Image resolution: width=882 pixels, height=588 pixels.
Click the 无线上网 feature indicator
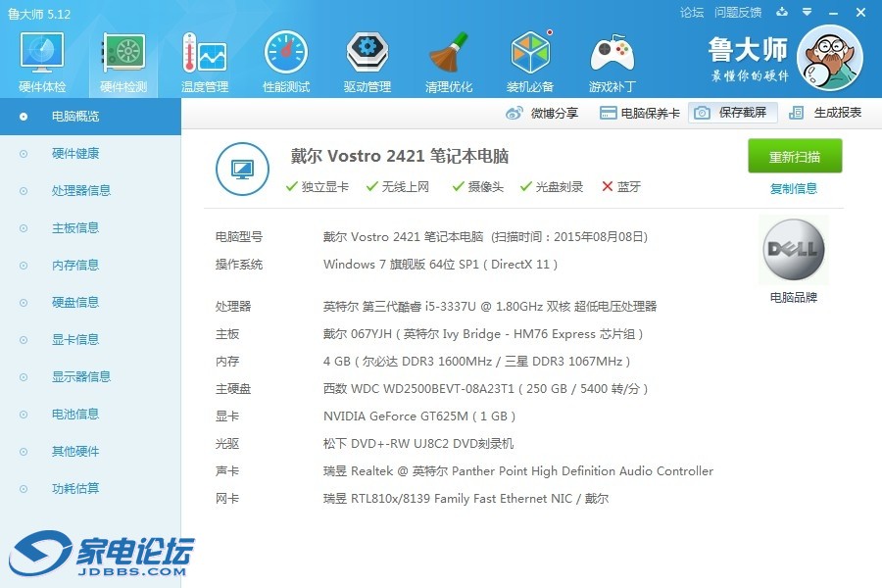(398, 187)
